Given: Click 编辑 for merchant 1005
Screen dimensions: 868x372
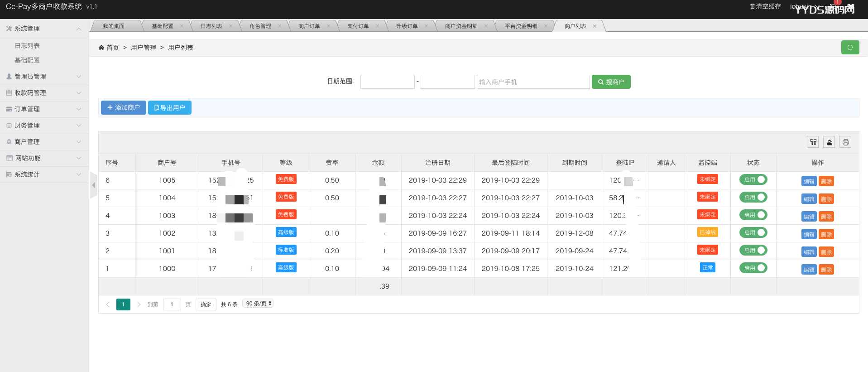Looking at the screenshot, I should click(809, 181).
